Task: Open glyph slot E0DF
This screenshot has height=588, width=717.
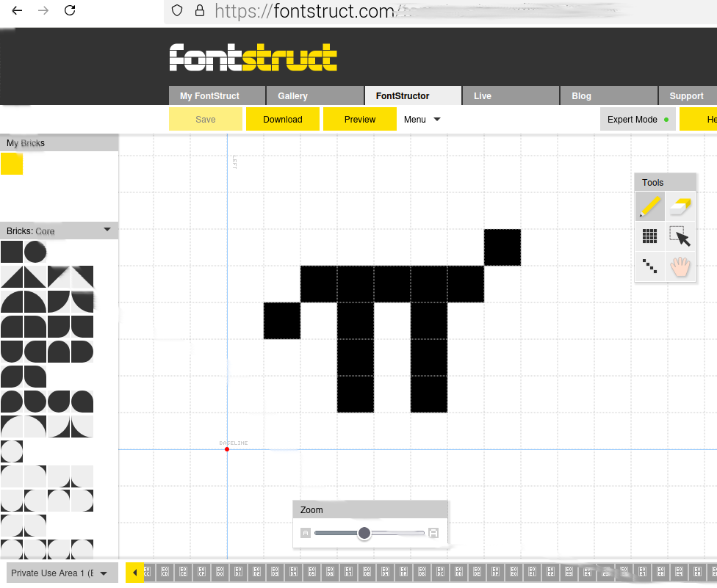Action: (x=495, y=572)
